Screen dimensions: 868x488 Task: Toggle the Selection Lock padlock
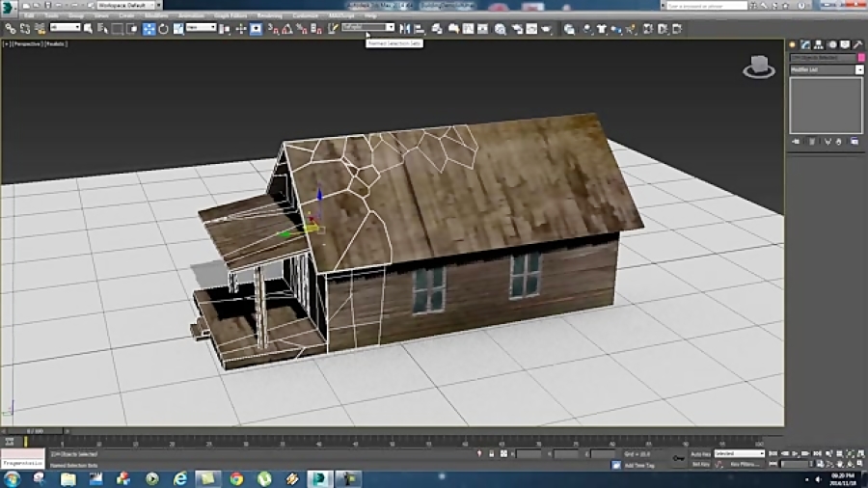click(491, 453)
